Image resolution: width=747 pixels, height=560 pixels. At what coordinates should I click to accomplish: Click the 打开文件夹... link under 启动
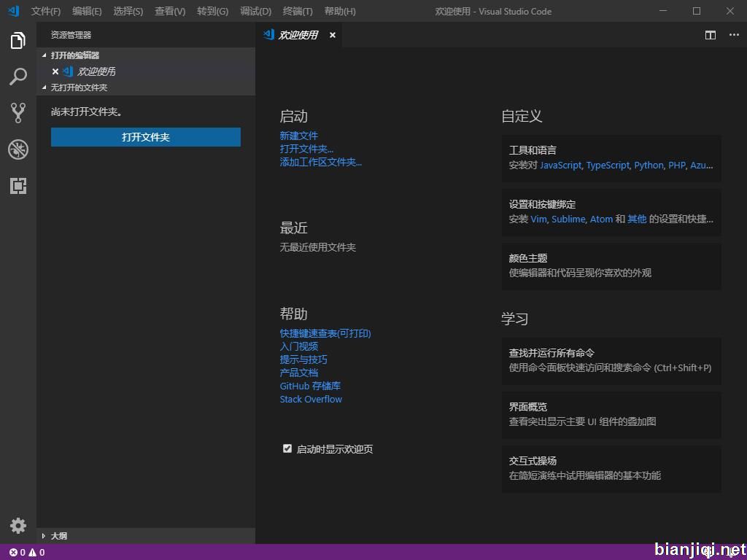click(x=306, y=149)
